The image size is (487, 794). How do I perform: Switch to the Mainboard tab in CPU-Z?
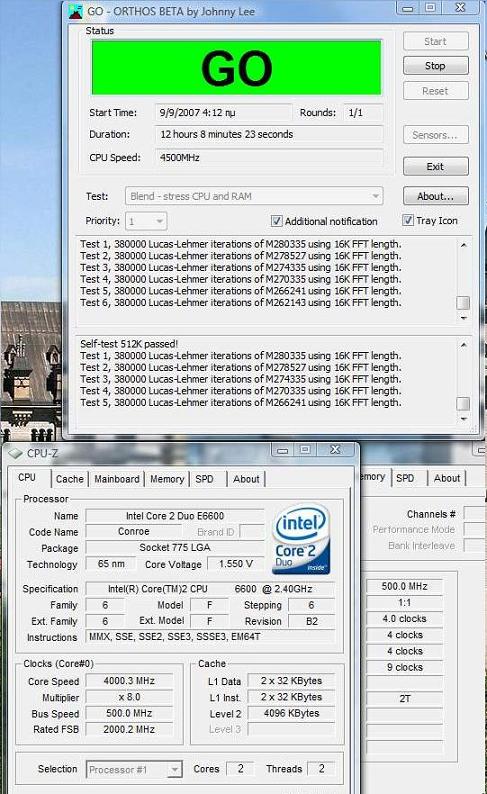116,479
